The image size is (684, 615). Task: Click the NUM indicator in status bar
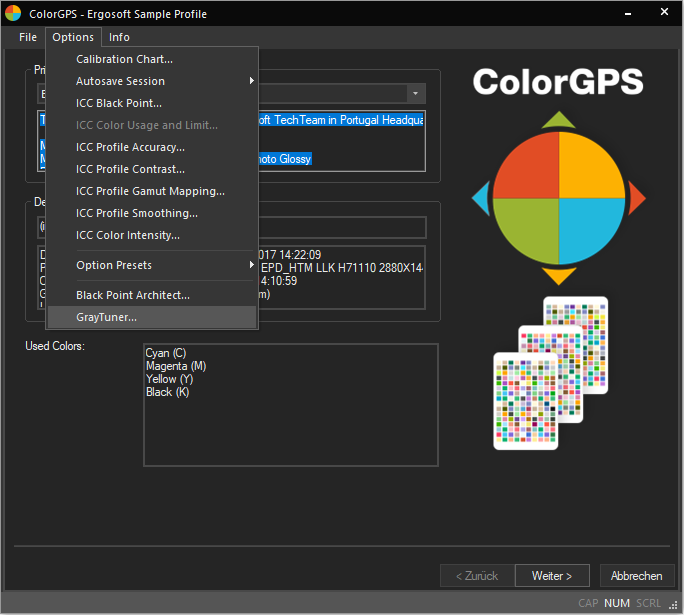coord(617,603)
